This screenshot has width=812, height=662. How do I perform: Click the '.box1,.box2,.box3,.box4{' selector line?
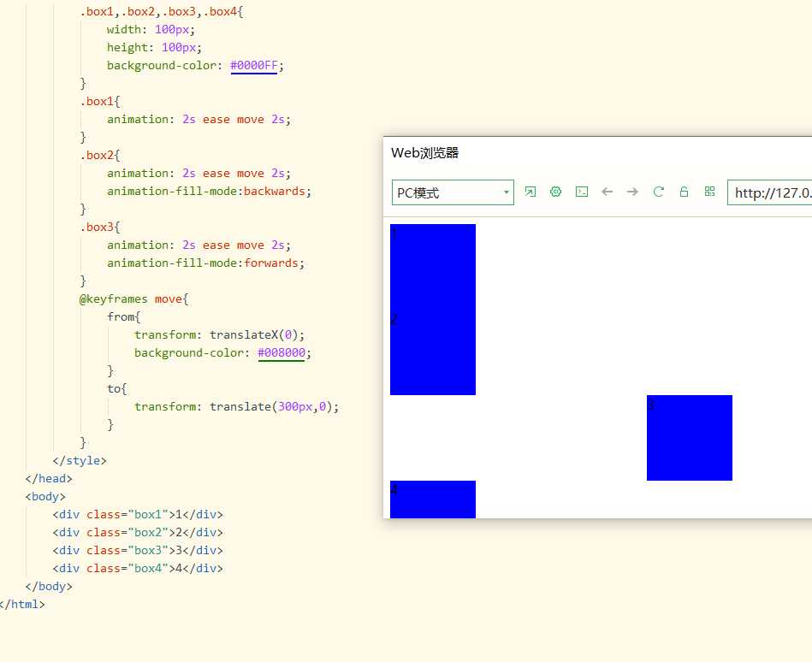[x=162, y=11]
